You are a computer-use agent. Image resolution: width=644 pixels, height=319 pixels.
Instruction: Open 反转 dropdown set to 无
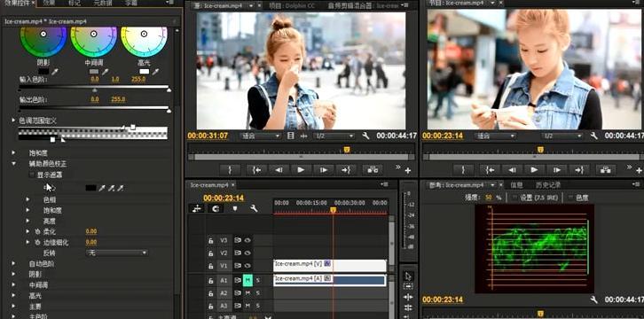coord(117,253)
